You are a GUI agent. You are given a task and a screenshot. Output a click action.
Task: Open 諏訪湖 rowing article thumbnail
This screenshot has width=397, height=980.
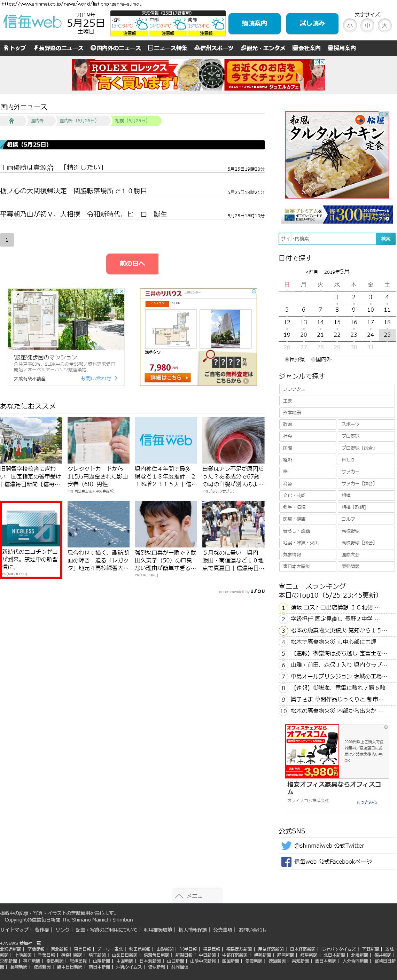point(99,524)
